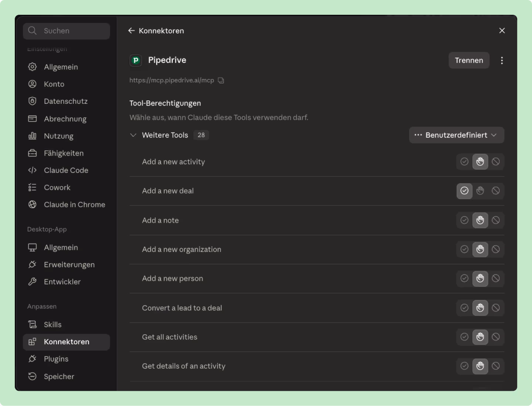Open the Speicher settings page
This screenshot has width=532, height=406.
pyautogui.click(x=66, y=376)
